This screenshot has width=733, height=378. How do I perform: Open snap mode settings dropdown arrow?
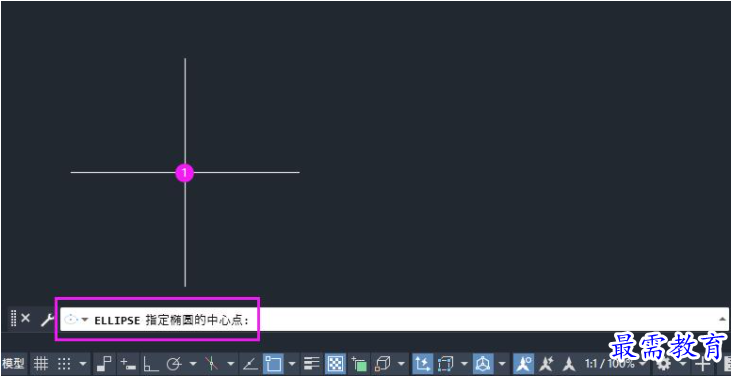coord(83,363)
